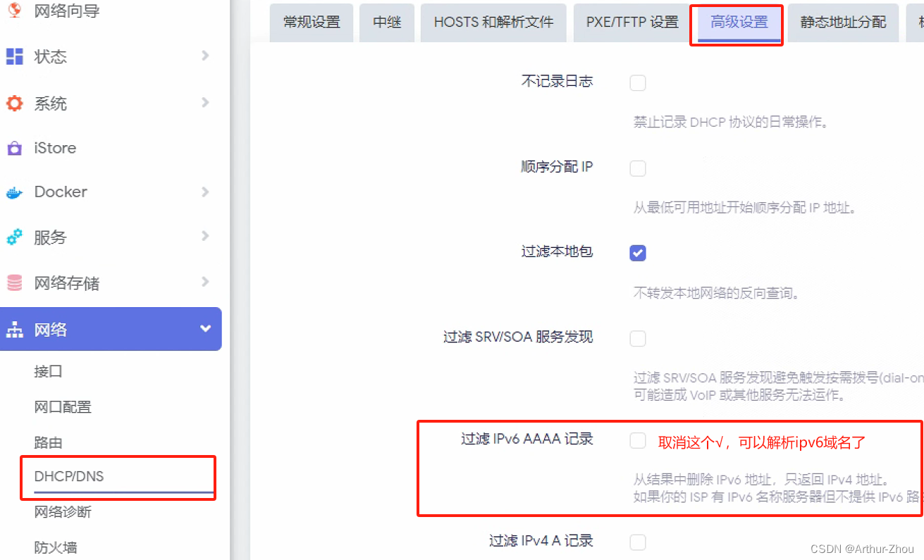The image size is (924, 560).
Task: Expand the 服务 menu chevron
Action: [x=205, y=236]
